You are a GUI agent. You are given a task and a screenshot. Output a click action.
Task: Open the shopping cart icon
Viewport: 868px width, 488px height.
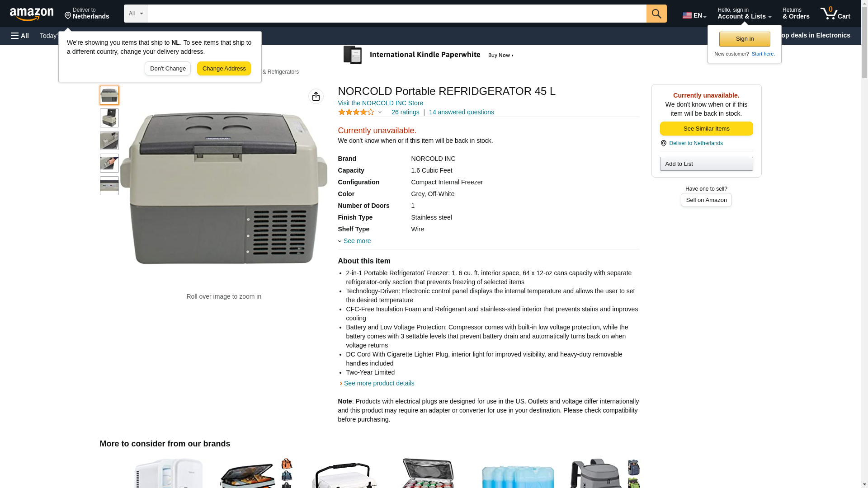click(835, 14)
